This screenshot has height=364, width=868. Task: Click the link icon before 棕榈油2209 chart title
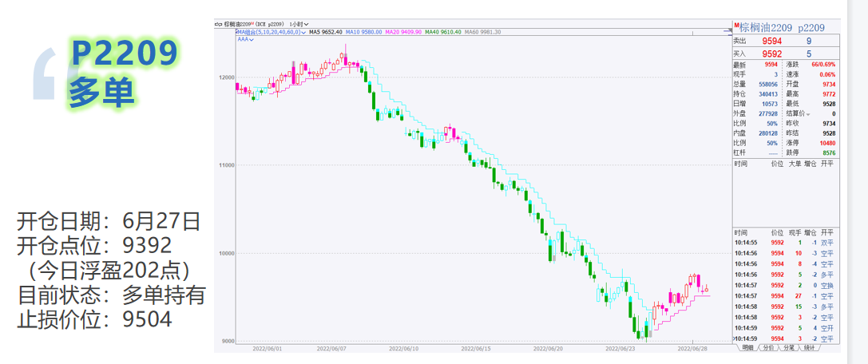click(x=219, y=24)
